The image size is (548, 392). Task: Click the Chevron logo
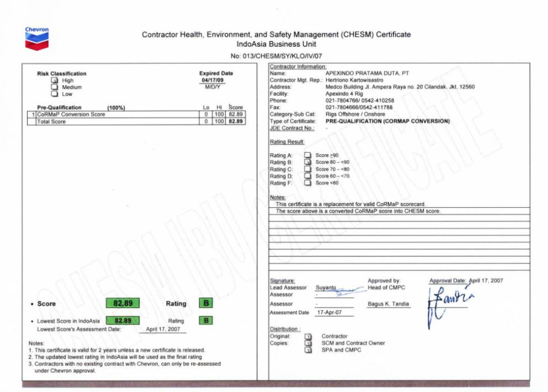pyautogui.click(x=37, y=38)
